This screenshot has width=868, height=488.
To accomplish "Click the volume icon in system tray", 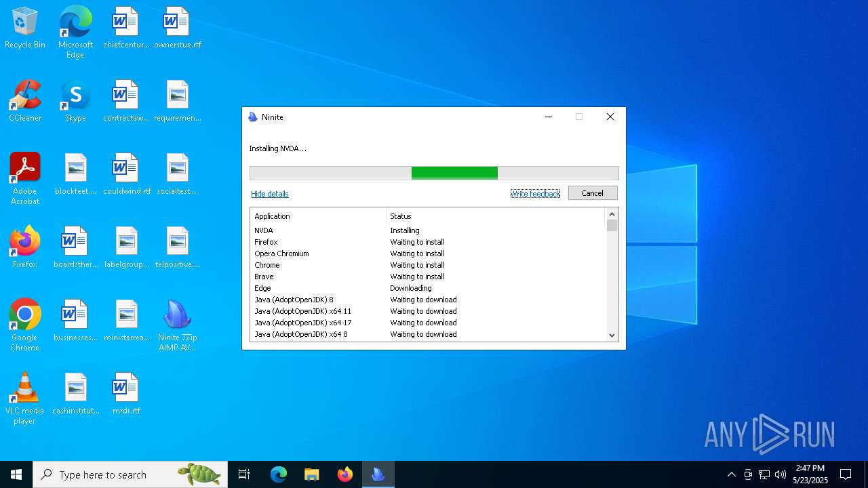I will pyautogui.click(x=781, y=474).
